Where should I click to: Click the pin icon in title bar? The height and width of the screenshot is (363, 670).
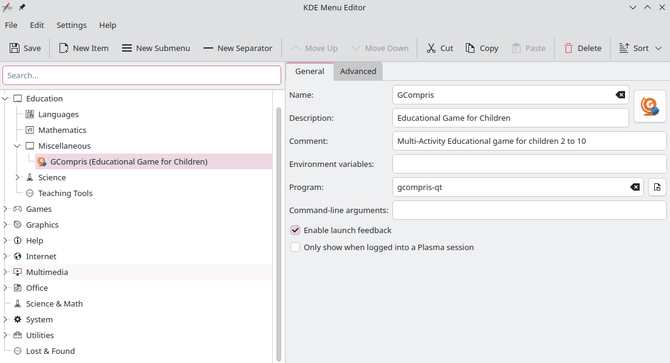coord(22,7)
